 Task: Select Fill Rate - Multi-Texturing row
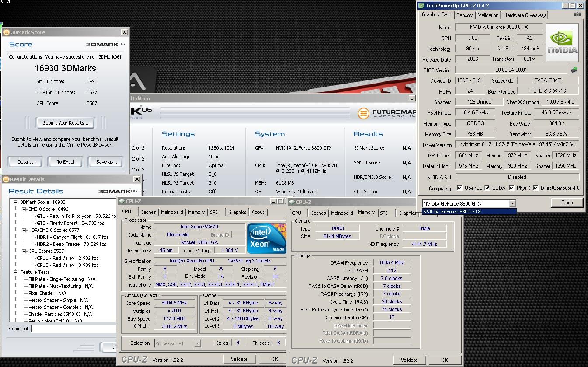(61, 286)
